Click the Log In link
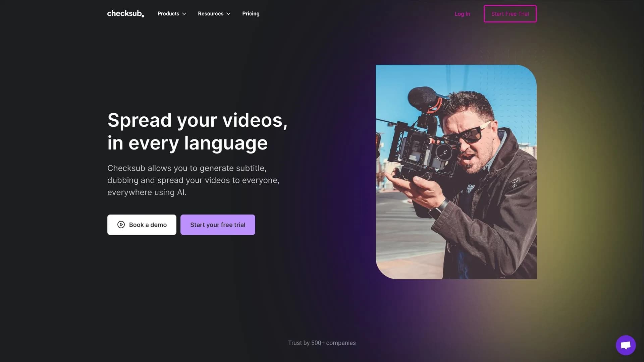Image resolution: width=644 pixels, height=362 pixels. point(462,14)
